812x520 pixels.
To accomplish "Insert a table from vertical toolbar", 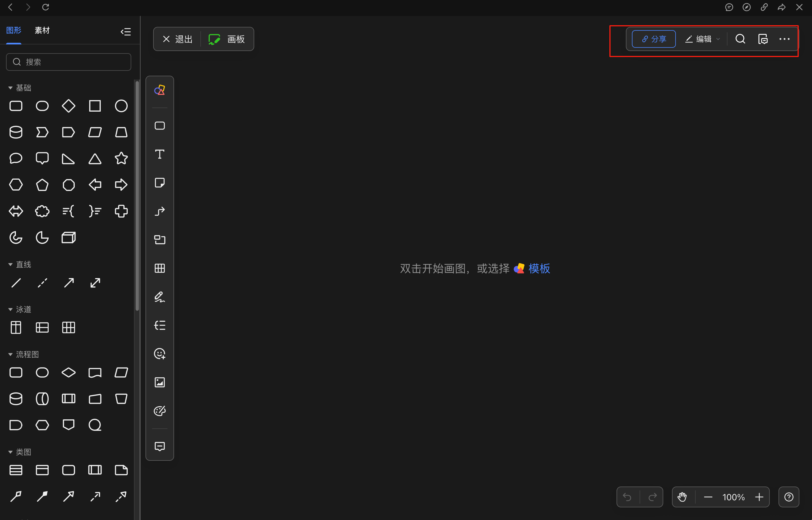I will [x=159, y=269].
